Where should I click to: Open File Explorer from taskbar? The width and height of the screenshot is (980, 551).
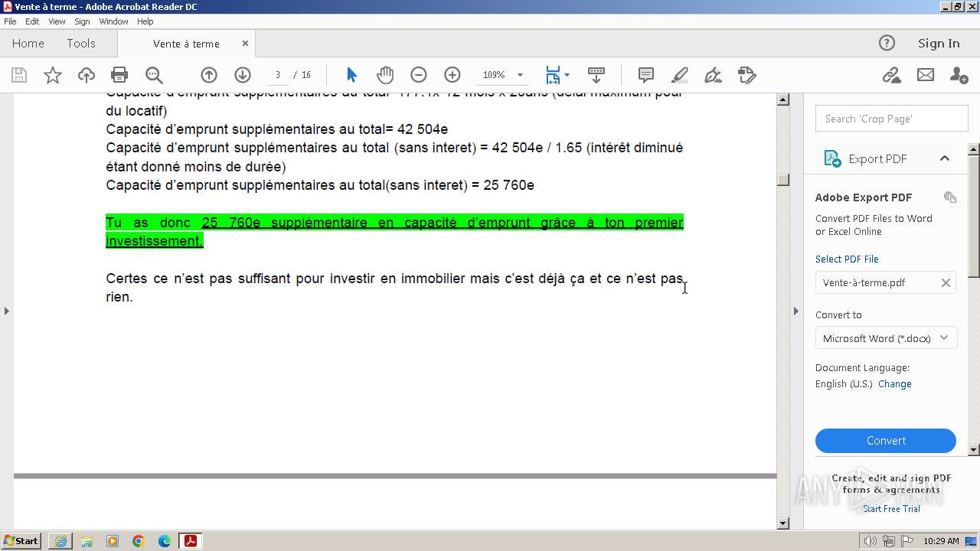point(87,541)
